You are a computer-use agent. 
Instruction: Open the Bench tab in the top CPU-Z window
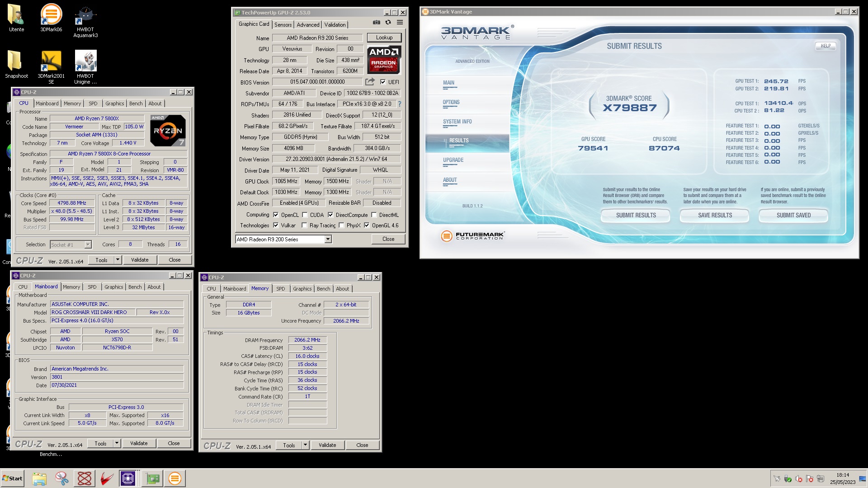[x=136, y=103]
